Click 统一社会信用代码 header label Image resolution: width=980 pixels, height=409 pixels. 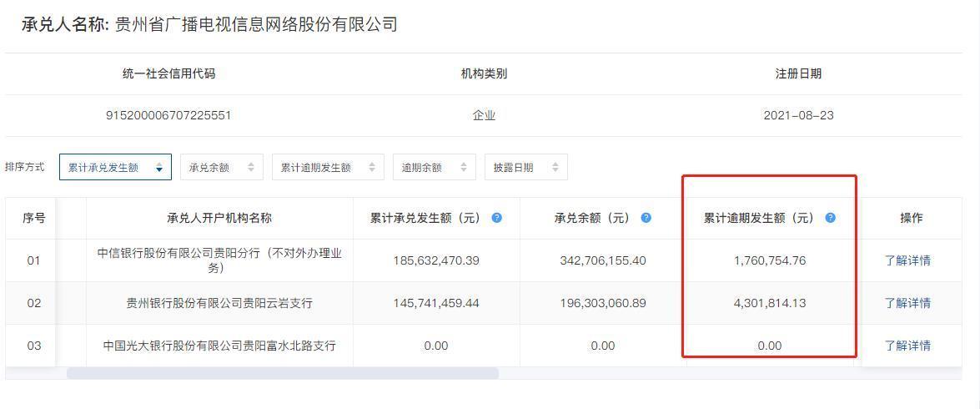point(168,73)
